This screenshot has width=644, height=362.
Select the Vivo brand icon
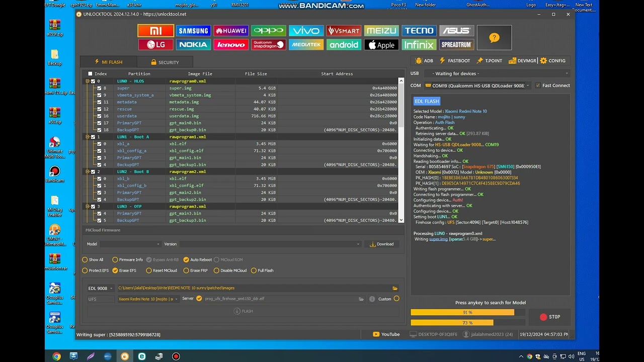306,31
